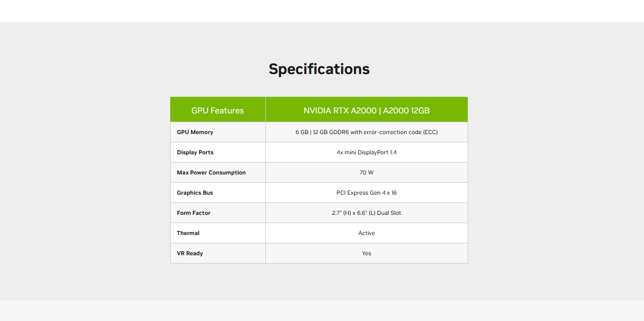The width and height of the screenshot is (644, 321).
Task: Select the Display Ports label
Action: click(x=195, y=152)
